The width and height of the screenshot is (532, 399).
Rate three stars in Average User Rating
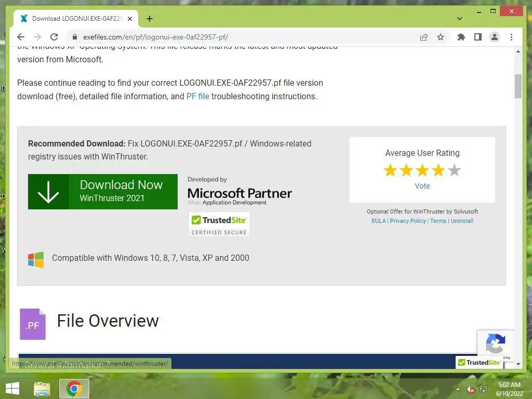[422, 170]
